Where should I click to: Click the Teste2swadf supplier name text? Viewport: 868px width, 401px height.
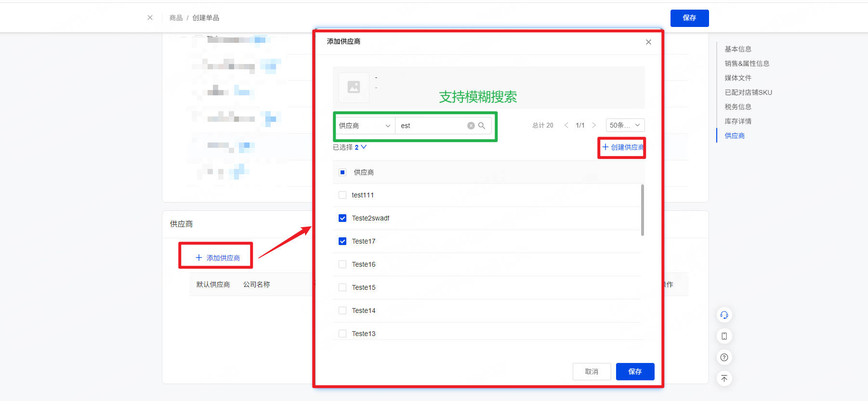[x=370, y=218]
